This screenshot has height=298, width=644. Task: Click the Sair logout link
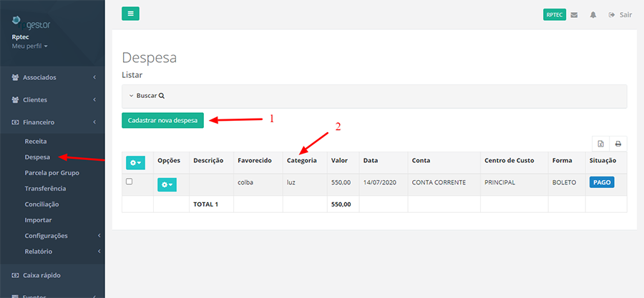[620, 15]
